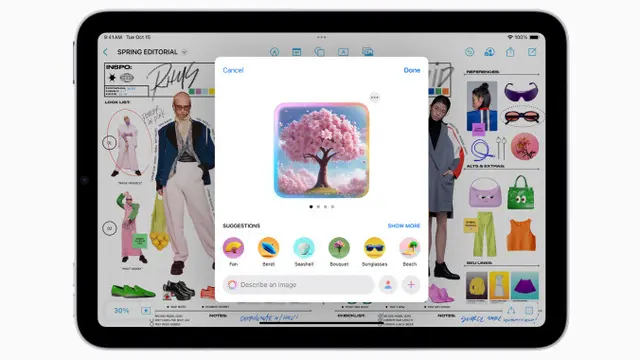Select the model in gray coat
The width and height of the screenshot is (640, 360).
444,187
